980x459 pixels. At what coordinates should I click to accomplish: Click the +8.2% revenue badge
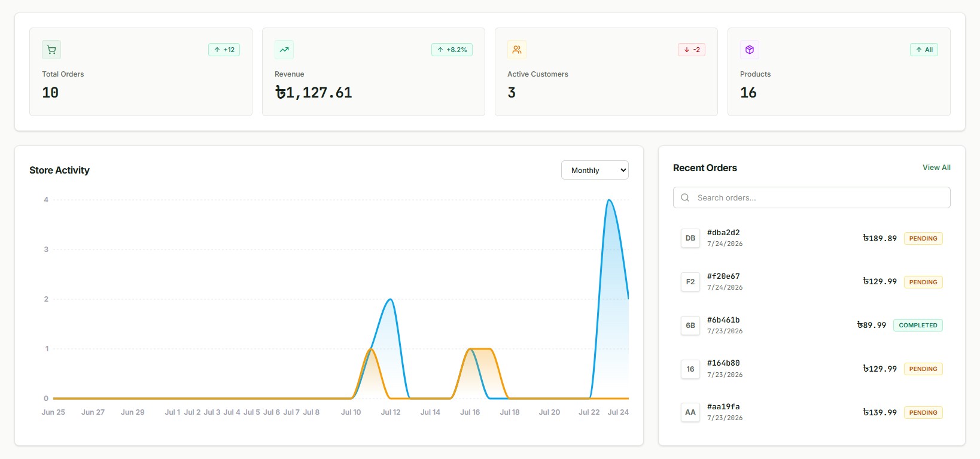coord(452,50)
